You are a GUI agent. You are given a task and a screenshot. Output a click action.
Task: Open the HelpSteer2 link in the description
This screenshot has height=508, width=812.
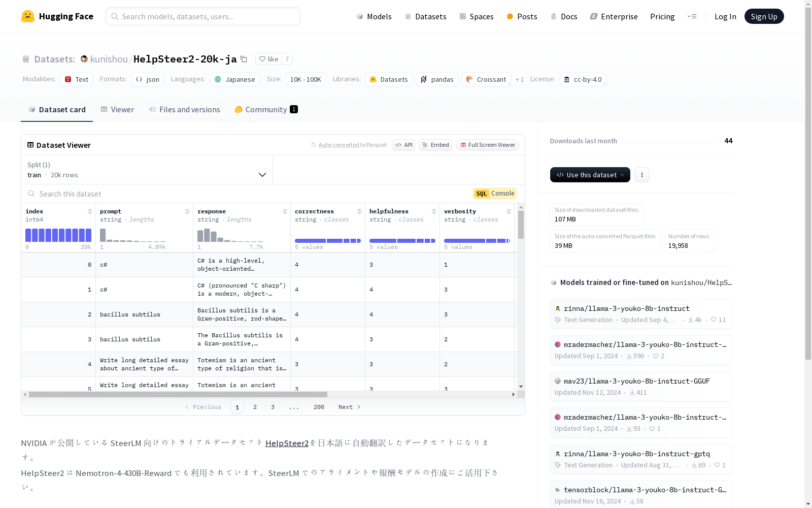287,443
